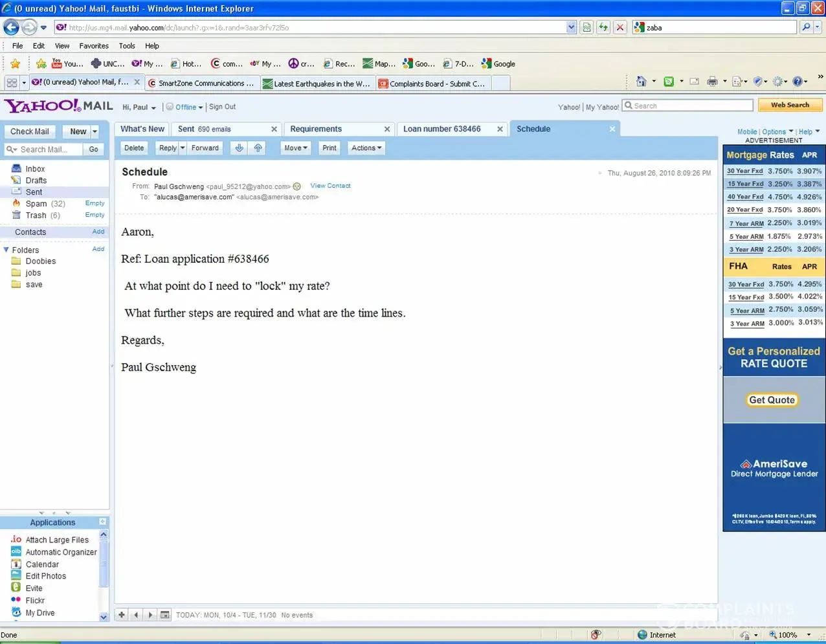Image resolution: width=826 pixels, height=644 pixels.
Task: Switch to the What's New tab
Action: pos(142,129)
